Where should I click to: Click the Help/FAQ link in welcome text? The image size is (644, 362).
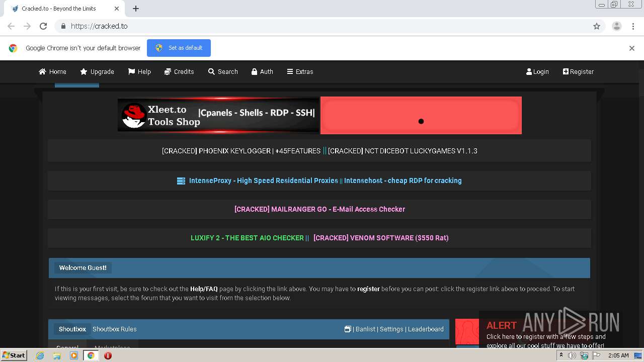tap(204, 289)
